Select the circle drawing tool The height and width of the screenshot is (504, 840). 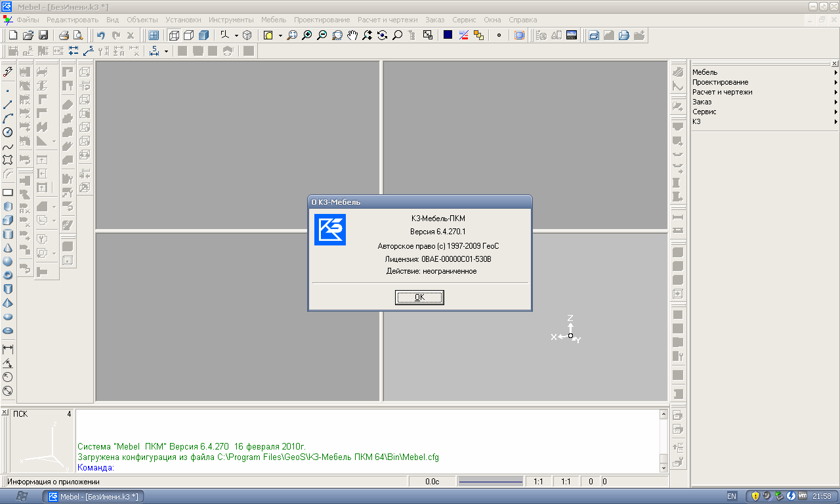(8, 132)
